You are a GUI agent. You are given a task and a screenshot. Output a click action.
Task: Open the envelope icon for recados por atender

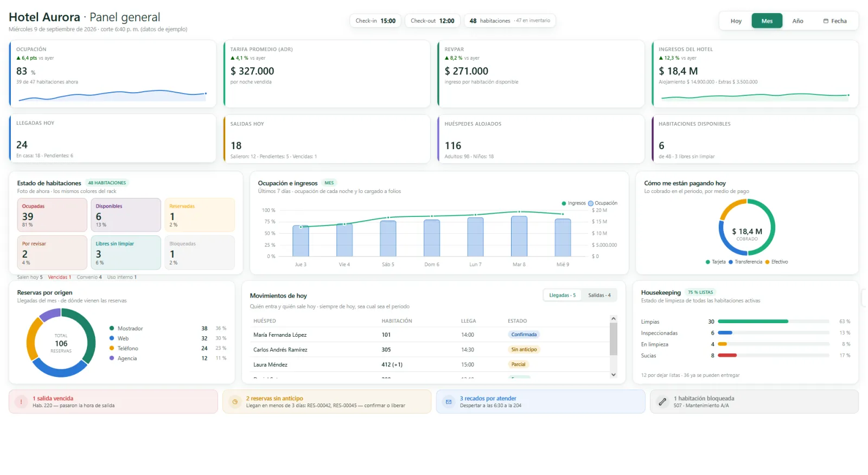(x=449, y=402)
